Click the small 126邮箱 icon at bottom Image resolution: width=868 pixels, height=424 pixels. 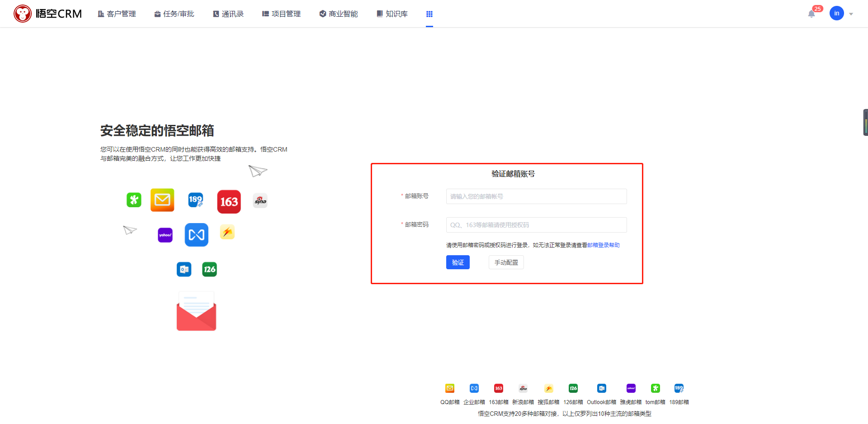(573, 388)
